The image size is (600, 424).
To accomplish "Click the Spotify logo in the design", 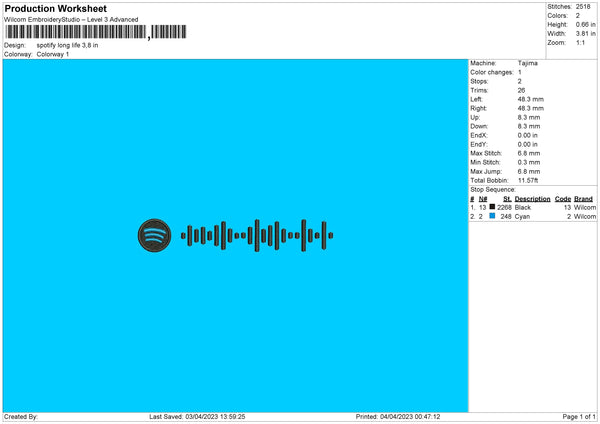I will click(154, 235).
